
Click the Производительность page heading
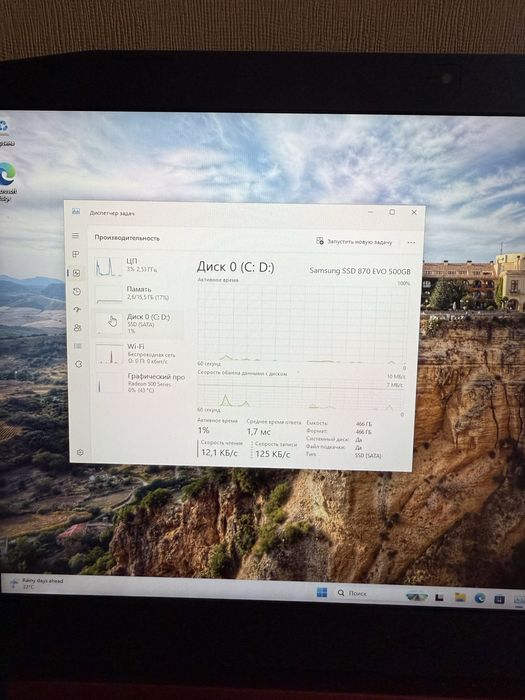point(127,238)
